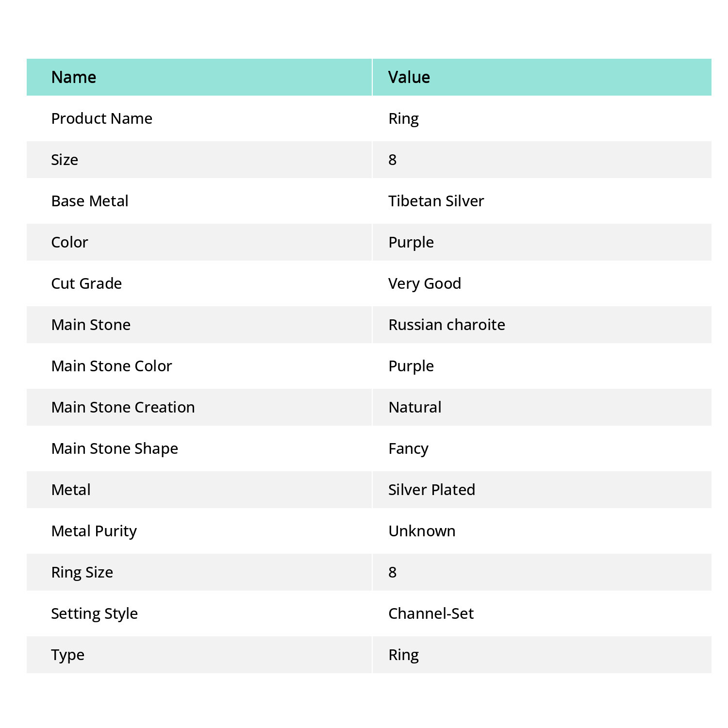728x728 pixels.
Task: Select the Setting Style label
Action: pyautogui.click(x=94, y=613)
